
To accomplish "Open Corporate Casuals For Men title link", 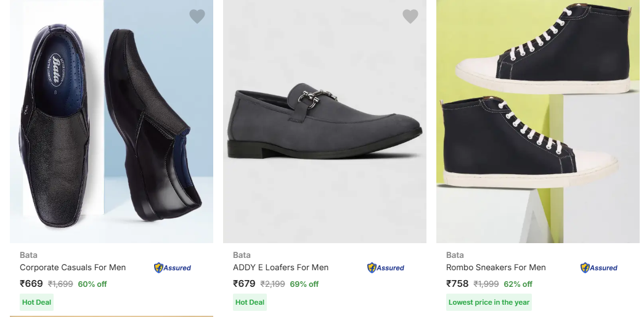I will pyautogui.click(x=73, y=268).
